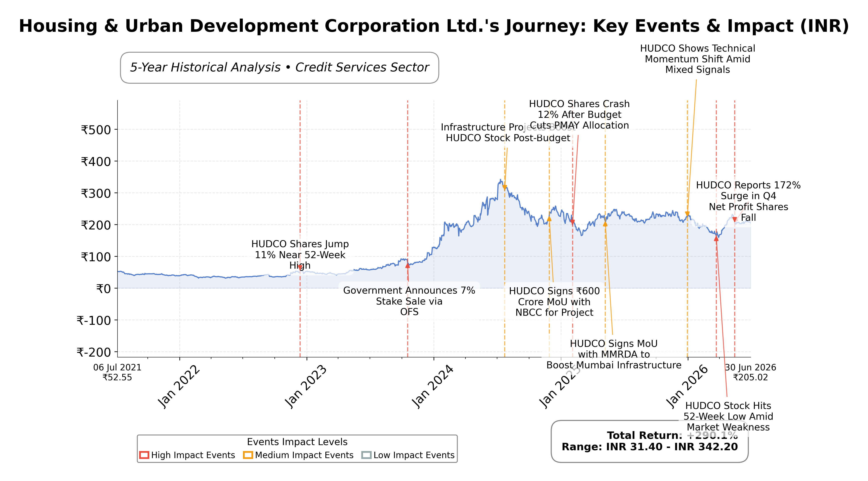Click the Jan 2024 x-axis label
The width and height of the screenshot is (868, 481).
(433, 387)
